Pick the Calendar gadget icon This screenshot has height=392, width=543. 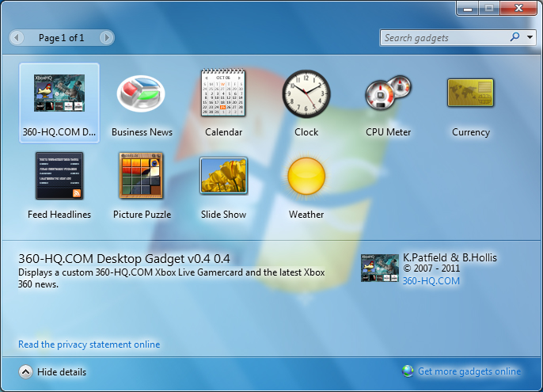223,93
